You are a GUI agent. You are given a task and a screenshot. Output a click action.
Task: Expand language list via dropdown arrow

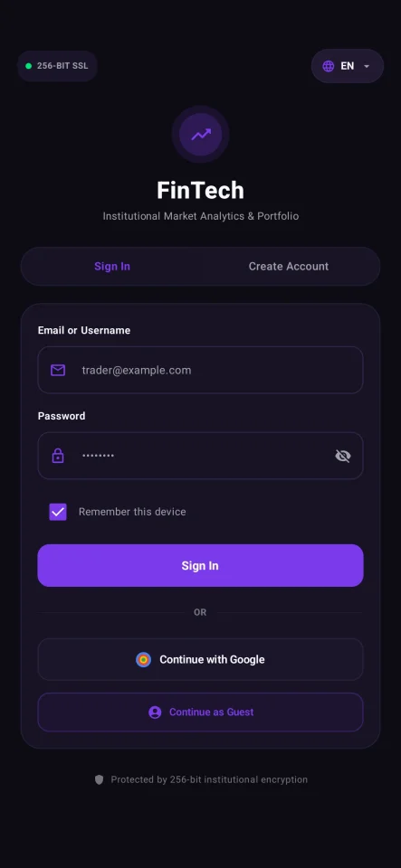[367, 66]
